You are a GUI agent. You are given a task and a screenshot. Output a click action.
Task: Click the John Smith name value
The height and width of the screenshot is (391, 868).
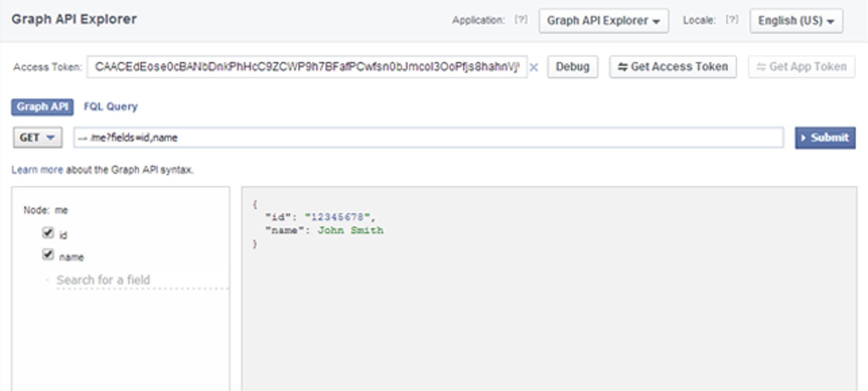(x=350, y=231)
